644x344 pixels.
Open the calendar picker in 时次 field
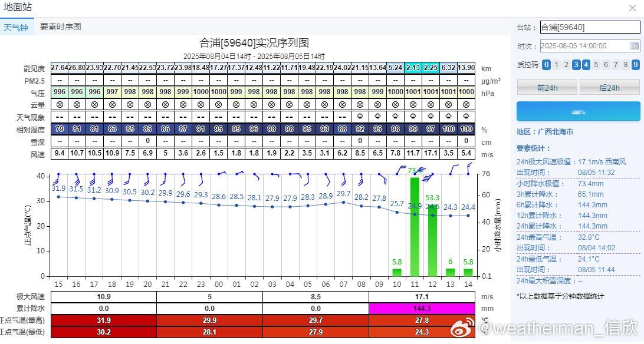point(635,46)
